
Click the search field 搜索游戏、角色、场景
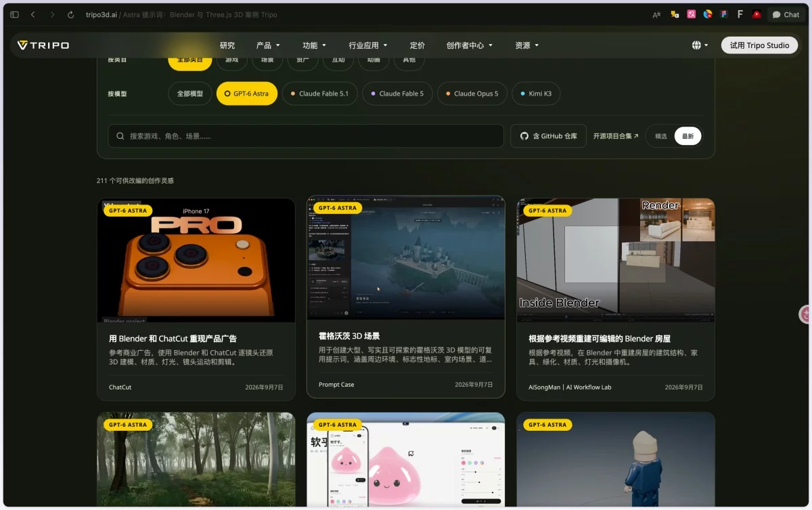click(x=306, y=136)
